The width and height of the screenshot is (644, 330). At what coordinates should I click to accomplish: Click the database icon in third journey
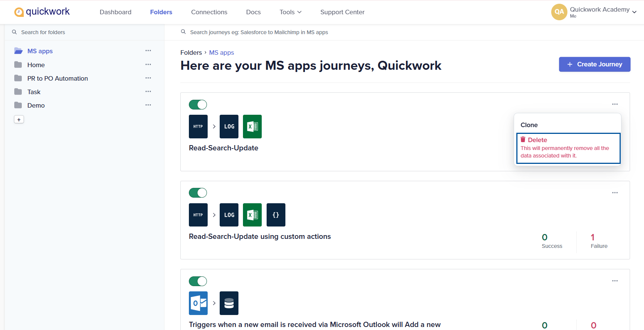(229, 303)
